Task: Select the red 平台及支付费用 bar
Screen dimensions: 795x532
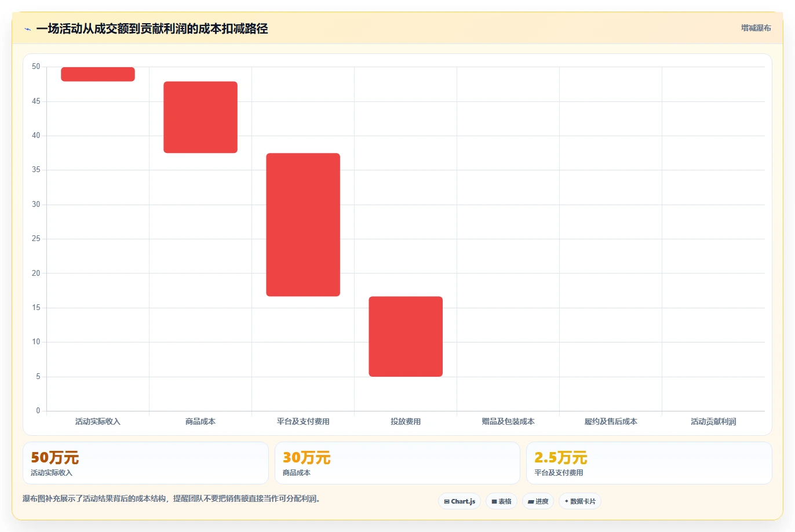Action: 303,225
